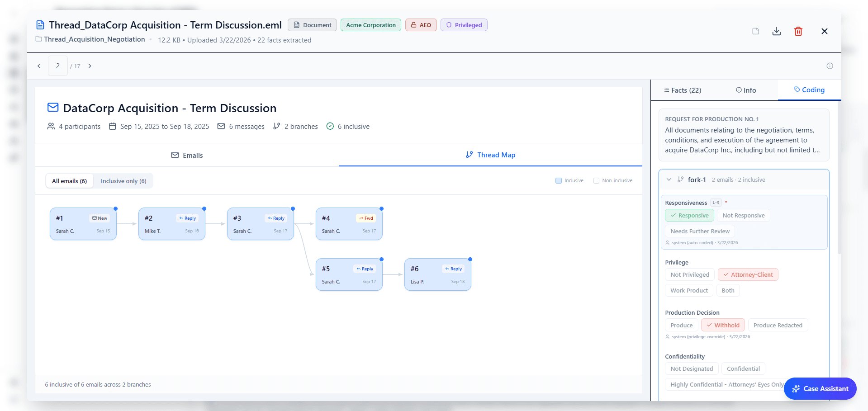Click the envelope icon beside the thread title

52,108
